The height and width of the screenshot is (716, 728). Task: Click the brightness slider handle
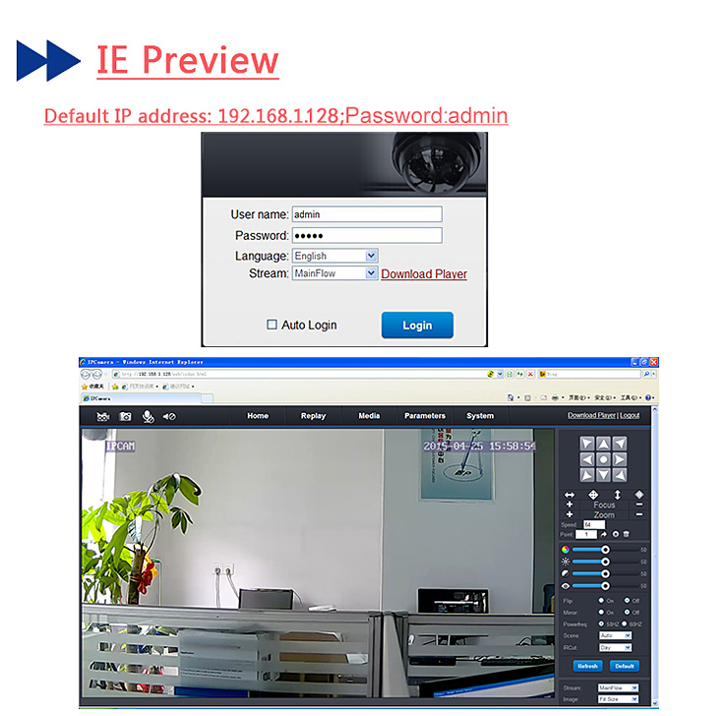pyautogui.click(x=605, y=562)
